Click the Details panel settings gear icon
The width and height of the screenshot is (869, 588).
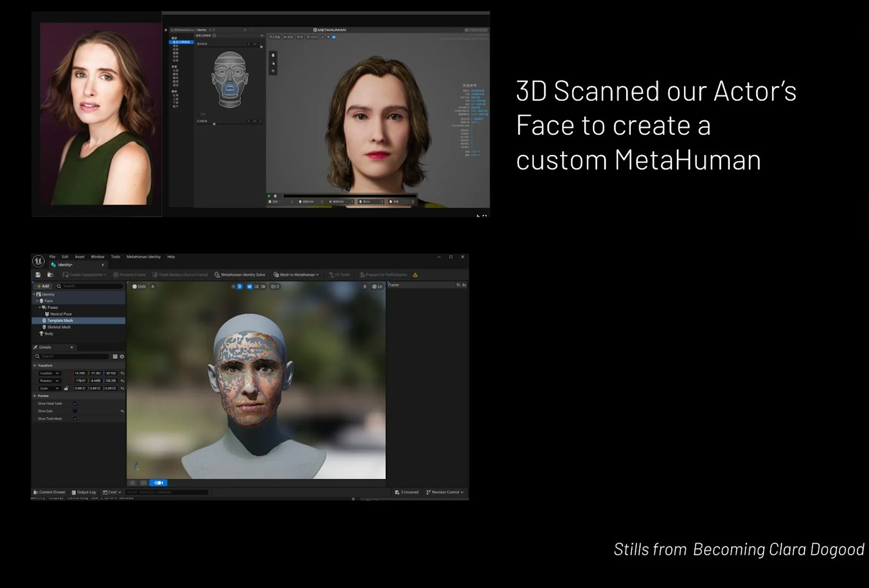[122, 357]
